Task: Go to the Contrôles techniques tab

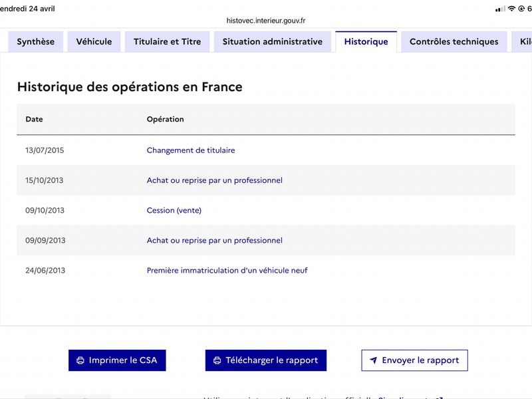Action: click(454, 42)
